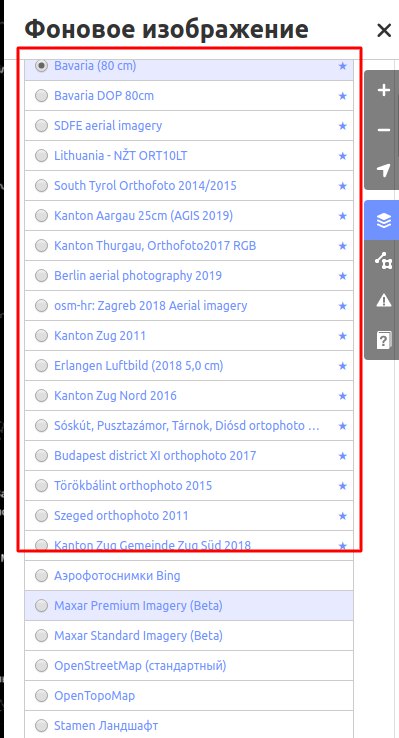Click the star beside Sóskút, Pusztazámor ortophoto
Image resolution: width=399 pixels, height=738 pixels.
pos(343,426)
